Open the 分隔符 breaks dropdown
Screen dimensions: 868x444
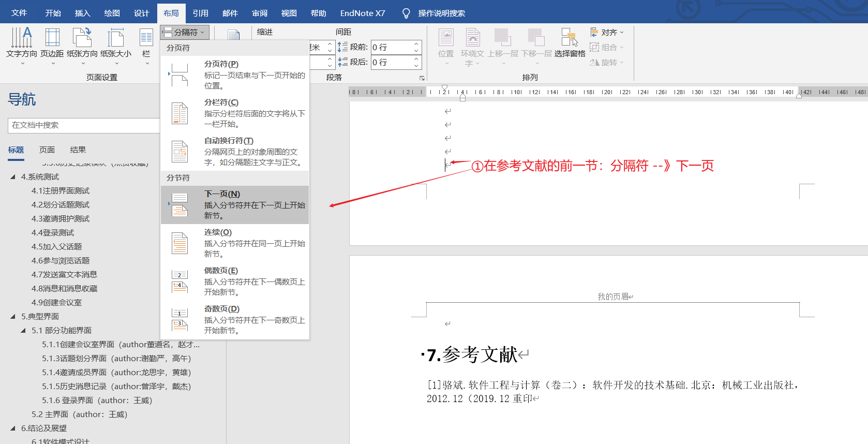pyautogui.click(x=185, y=32)
